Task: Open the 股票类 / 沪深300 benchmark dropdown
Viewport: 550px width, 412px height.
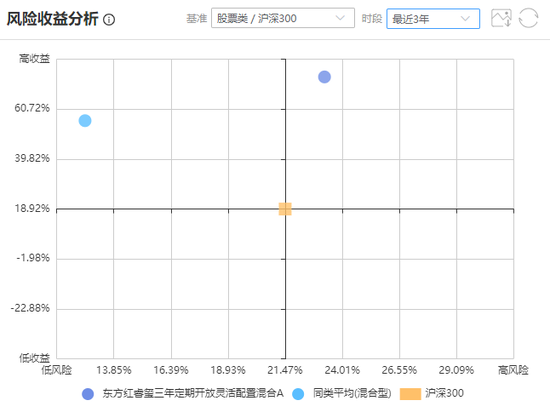Action: tap(283, 18)
